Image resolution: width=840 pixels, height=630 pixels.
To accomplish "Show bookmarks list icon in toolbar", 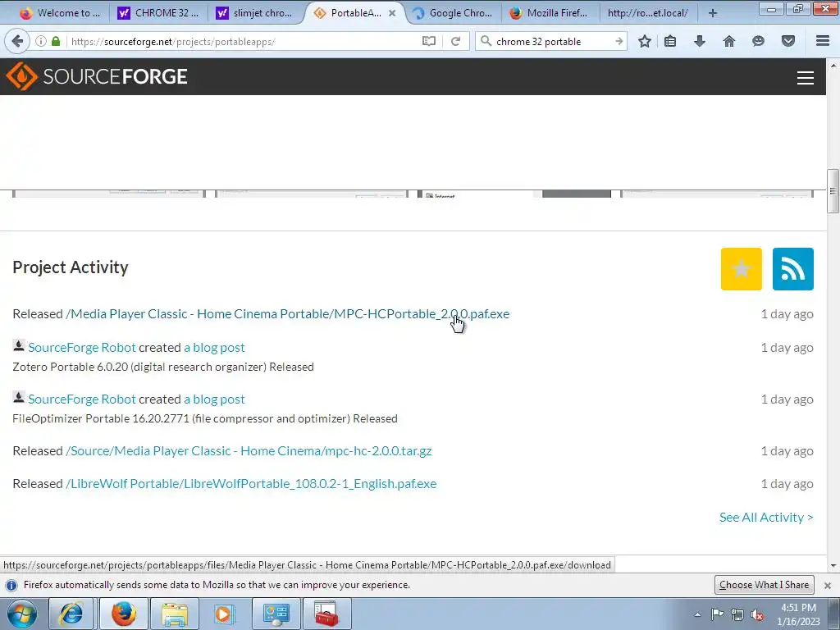I will click(670, 41).
